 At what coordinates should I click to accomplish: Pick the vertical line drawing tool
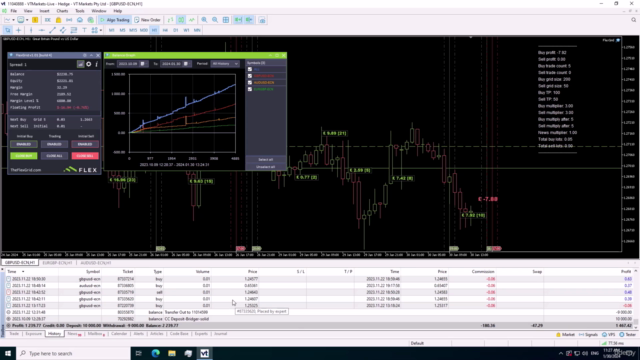[x=31, y=30]
